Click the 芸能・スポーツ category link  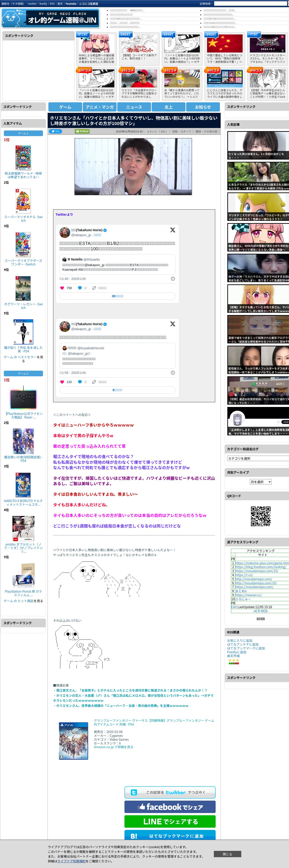[181, 131]
